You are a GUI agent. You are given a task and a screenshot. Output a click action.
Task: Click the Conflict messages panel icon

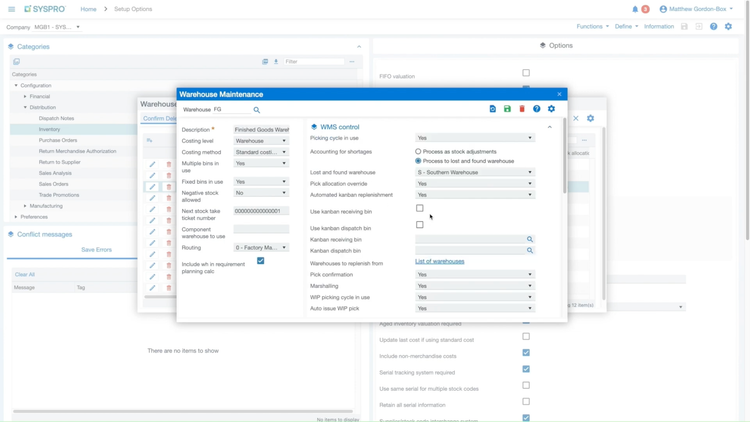tap(11, 234)
